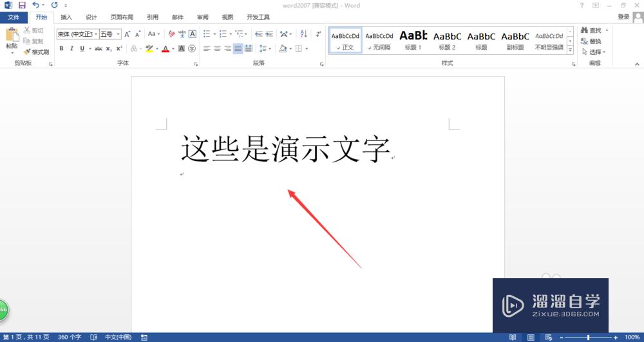
Task: Open the File tab
Action: [x=14, y=17]
